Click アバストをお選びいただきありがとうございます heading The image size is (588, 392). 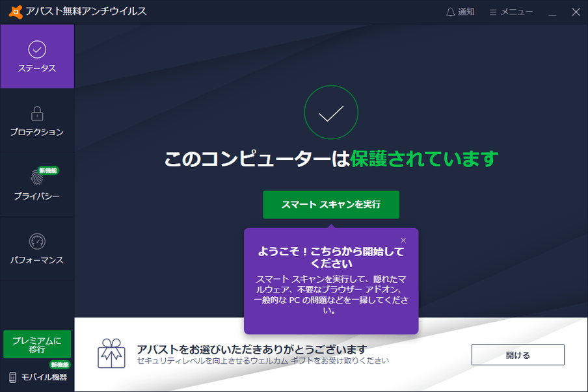[x=252, y=349]
